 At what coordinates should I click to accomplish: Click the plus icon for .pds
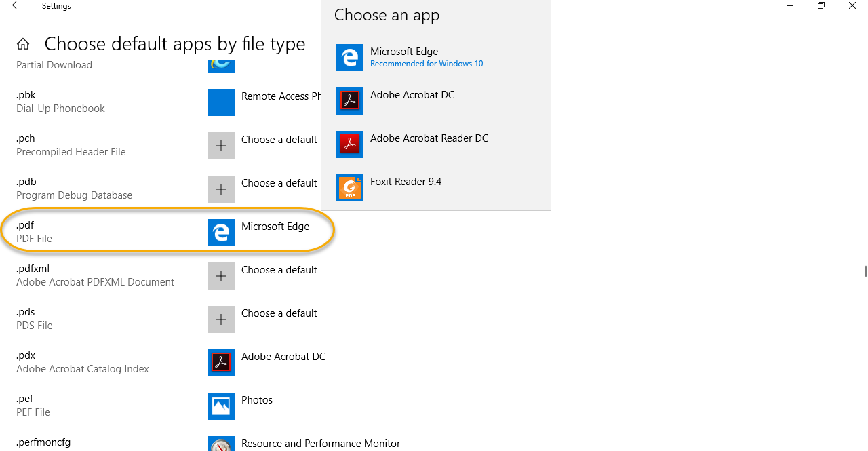pos(221,319)
